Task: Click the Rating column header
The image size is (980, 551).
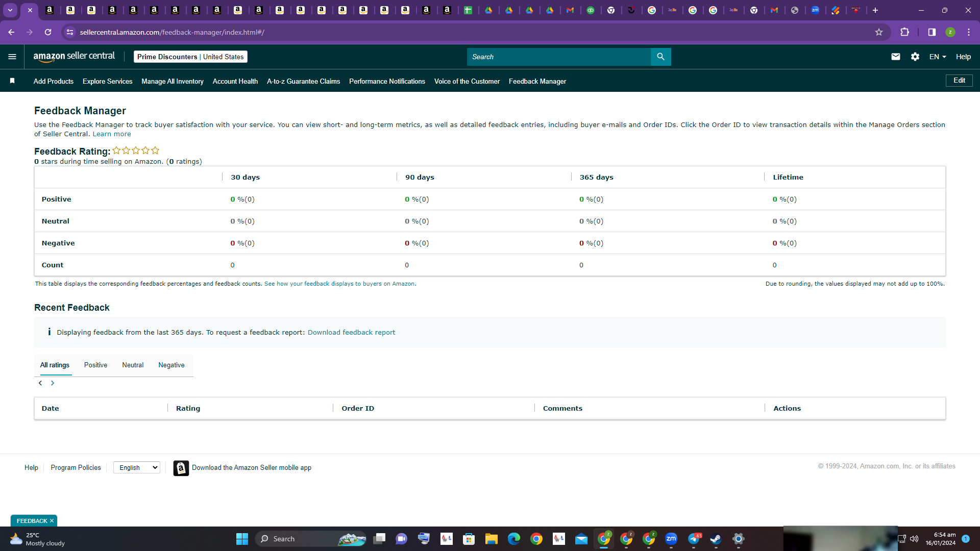Action: click(188, 409)
